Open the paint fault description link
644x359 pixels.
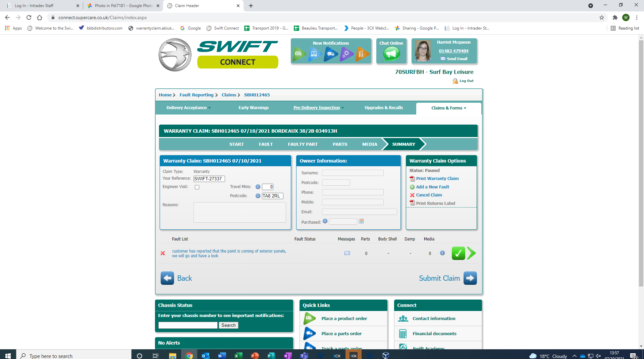coord(229,254)
